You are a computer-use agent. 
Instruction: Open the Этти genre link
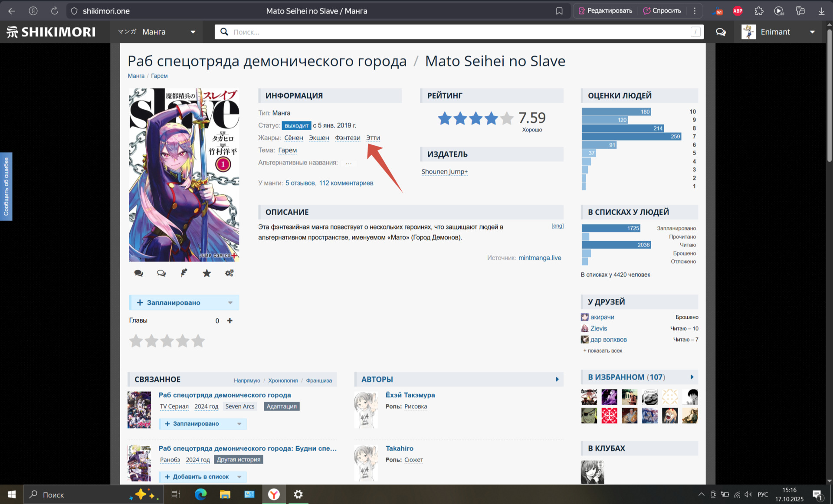tap(373, 138)
